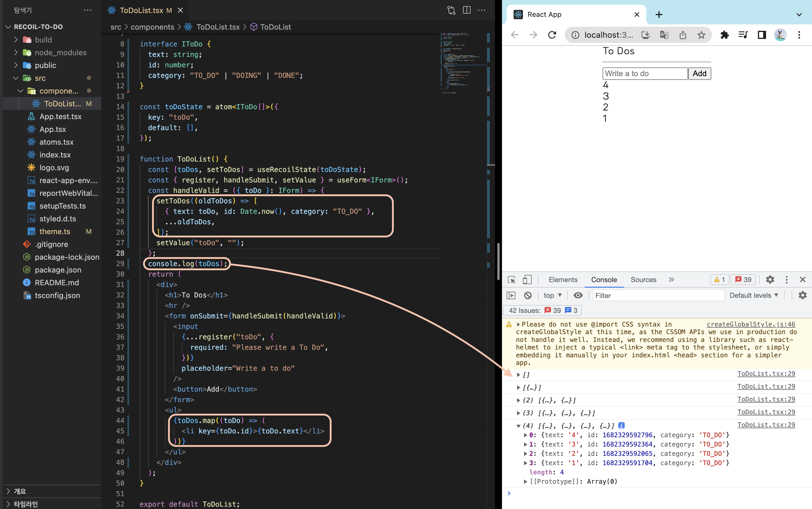Open source control changes compare icon
The image size is (812, 509).
[x=451, y=10]
